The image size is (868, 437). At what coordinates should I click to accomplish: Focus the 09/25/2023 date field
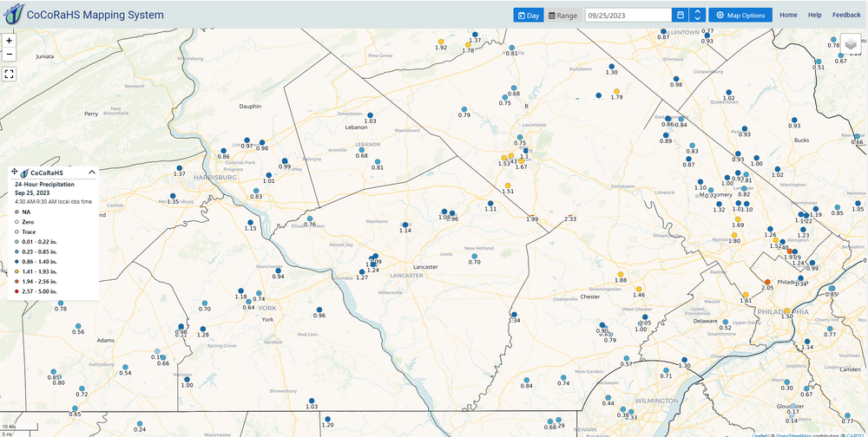[628, 16]
